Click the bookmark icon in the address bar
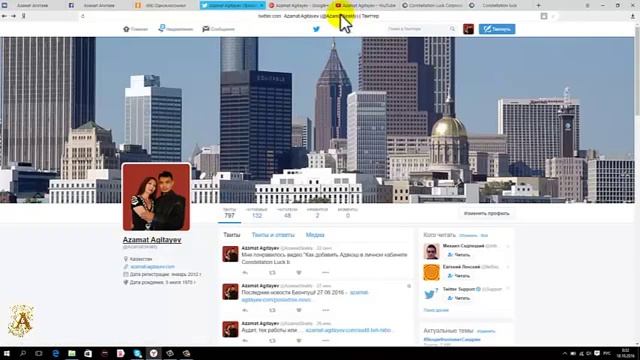The width and height of the screenshot is (640, 360). (x=544, y=16)
